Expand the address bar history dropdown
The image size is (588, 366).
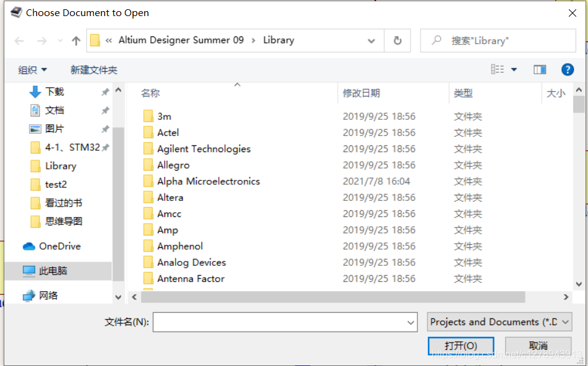372,41
